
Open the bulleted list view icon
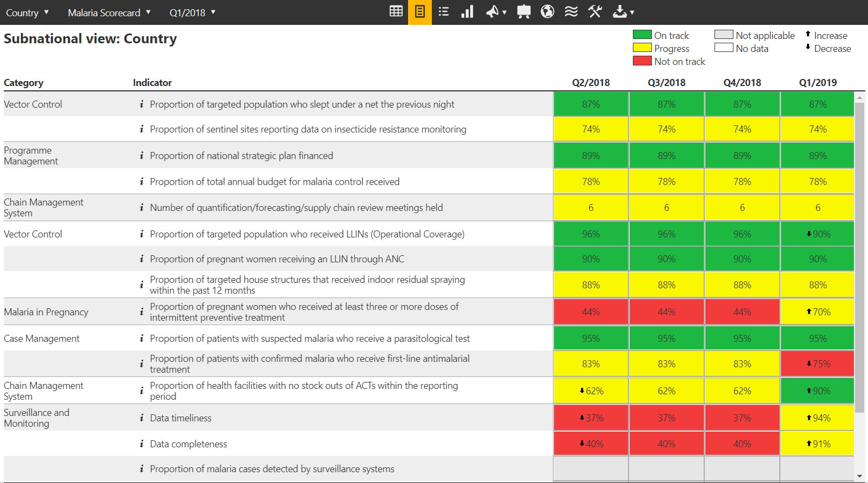click(x=443, y=12)
